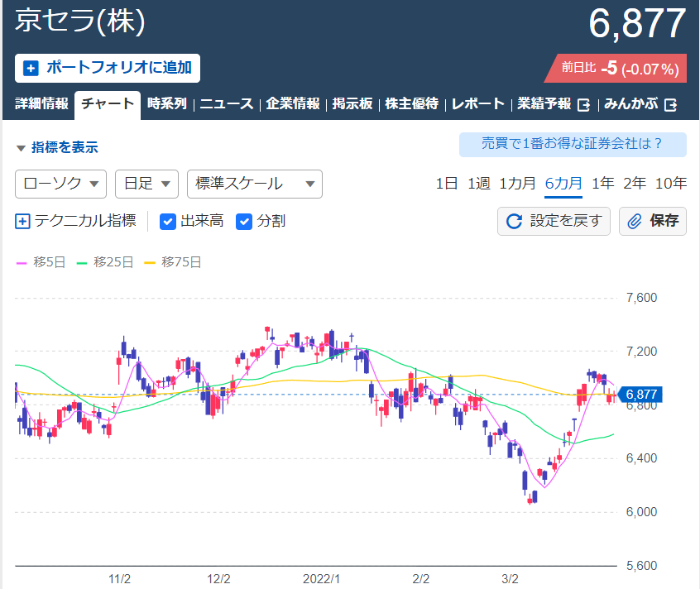
Task: Click the 設定を戻す text label
Action: [x=566, y=221]
